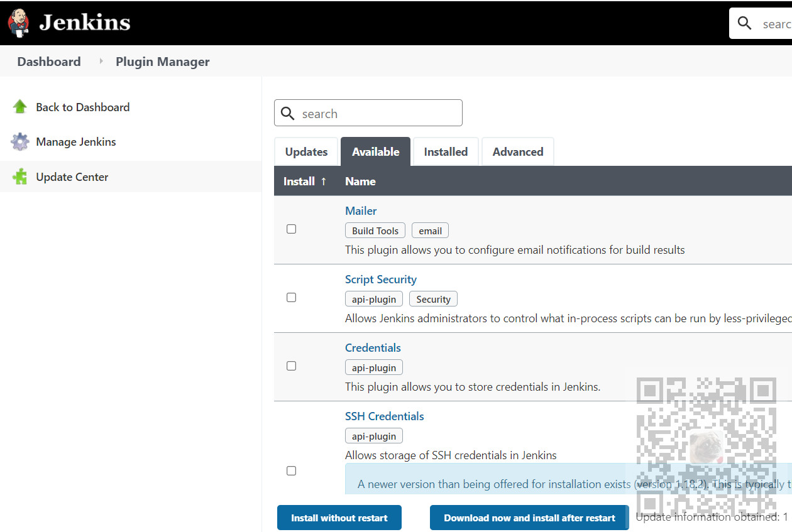Click 'Allows storage of SSH credentials' text
This screenshot has height=532, width=792.
click(x=451, y=455)
